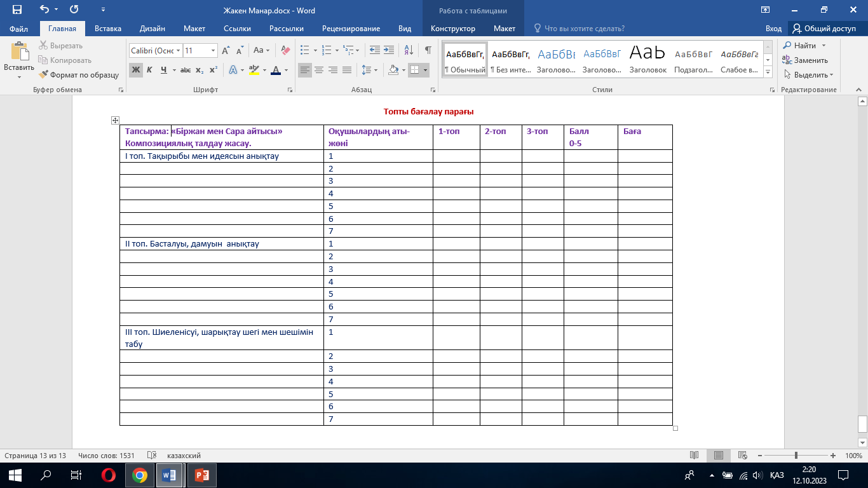Screen dimensions: 868x488
Task: Switch to the Вставка ribbon tab
Action: point(107,29)
